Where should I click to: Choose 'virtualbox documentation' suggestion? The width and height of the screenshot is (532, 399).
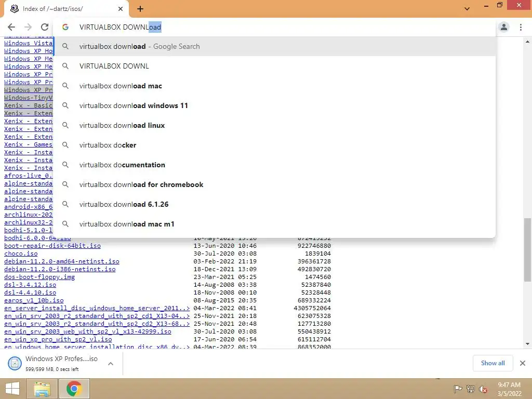coord(274,165)
